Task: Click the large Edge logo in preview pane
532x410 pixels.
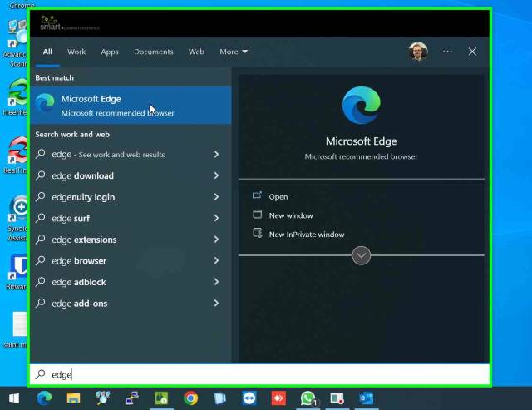Action: pyautogui.click(x=361, y=107)
